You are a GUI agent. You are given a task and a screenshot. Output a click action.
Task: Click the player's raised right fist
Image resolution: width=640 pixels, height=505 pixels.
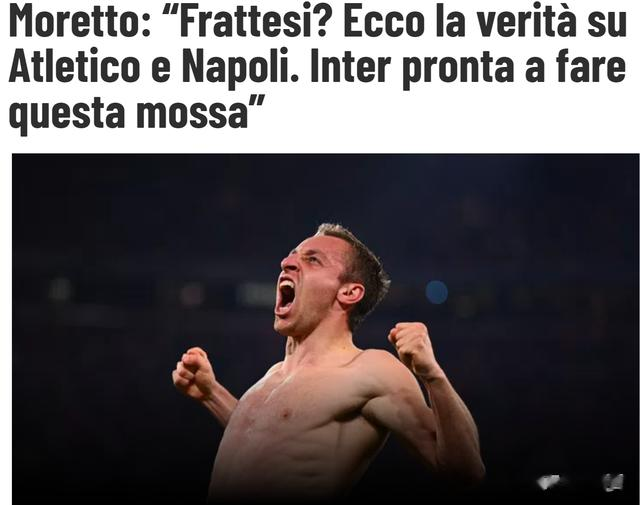[x=193, y=372]
